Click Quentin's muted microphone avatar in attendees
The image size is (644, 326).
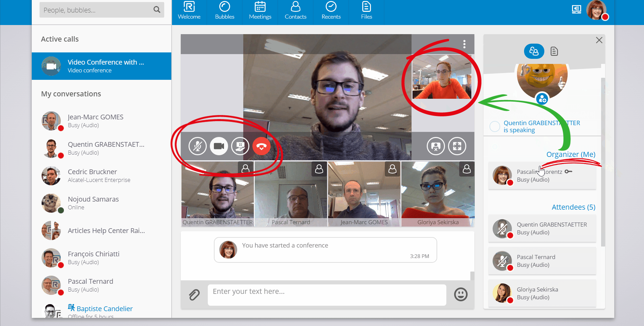pos(502,229)
